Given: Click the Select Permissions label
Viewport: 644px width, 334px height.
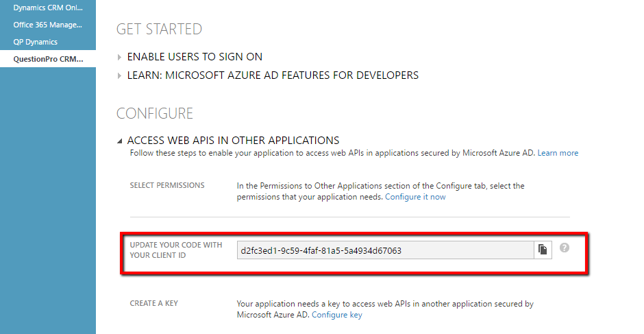Looking at the screenshot, I should coord(167,186).
